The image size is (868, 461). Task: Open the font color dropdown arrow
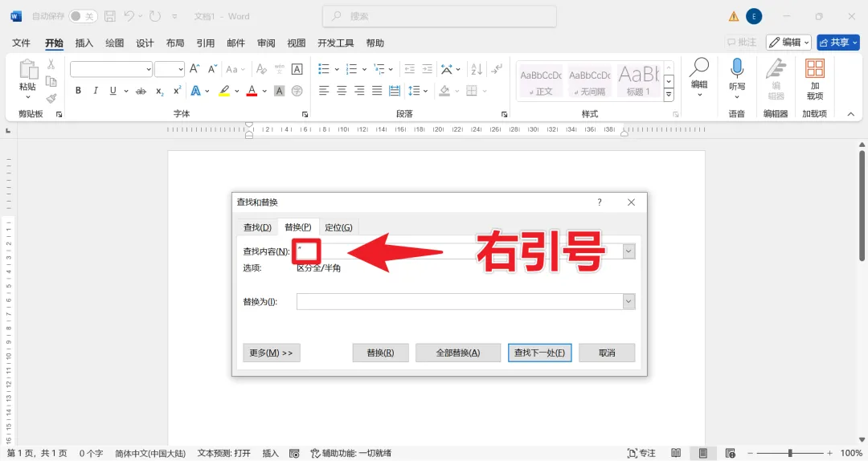point(264,91)
